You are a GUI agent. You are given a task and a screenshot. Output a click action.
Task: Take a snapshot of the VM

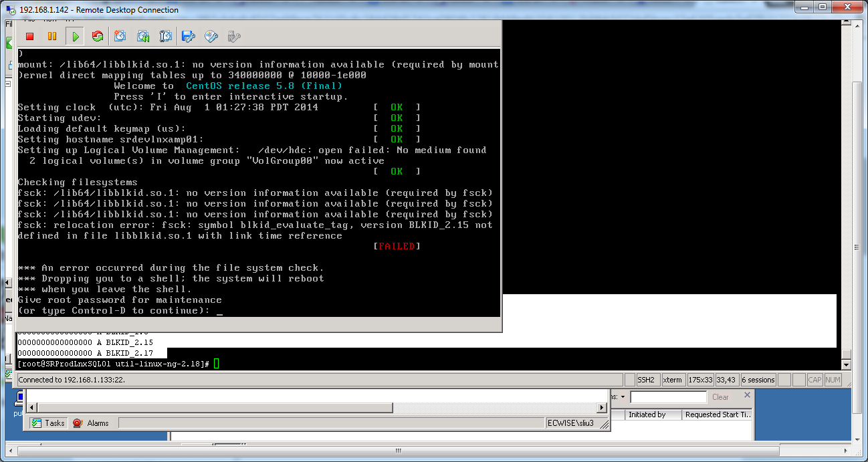120,36
